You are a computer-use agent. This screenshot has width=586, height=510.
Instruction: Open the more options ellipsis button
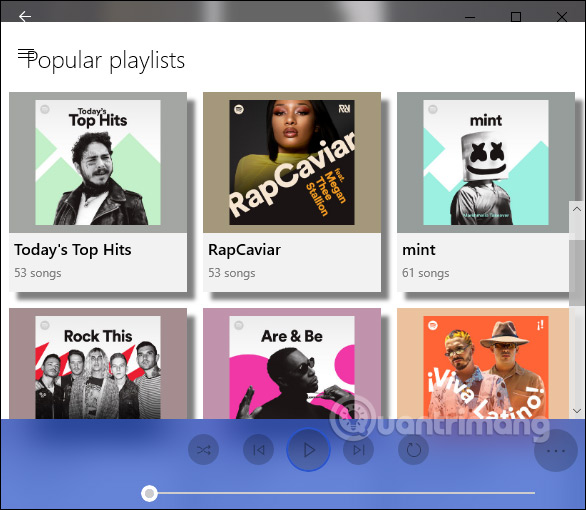556,451
